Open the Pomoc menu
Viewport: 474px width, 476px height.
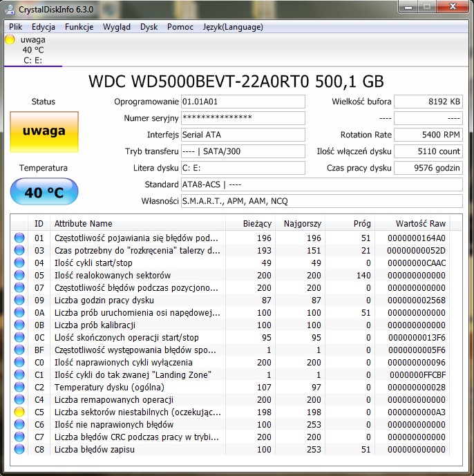[180, 27]
